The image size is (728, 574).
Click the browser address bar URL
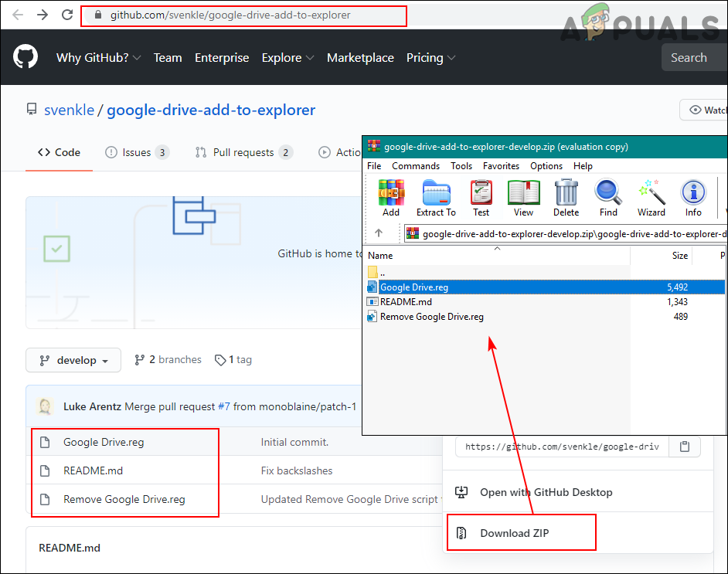coord(230,15)
